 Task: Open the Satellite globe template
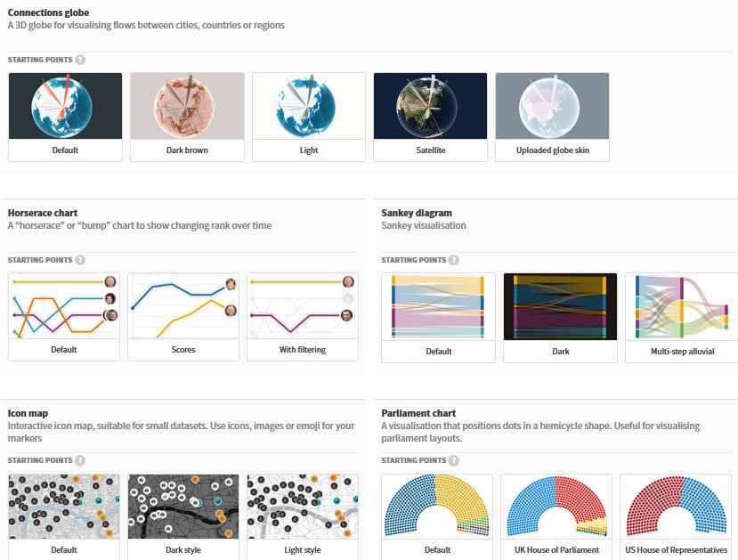(x=431, y=116)
